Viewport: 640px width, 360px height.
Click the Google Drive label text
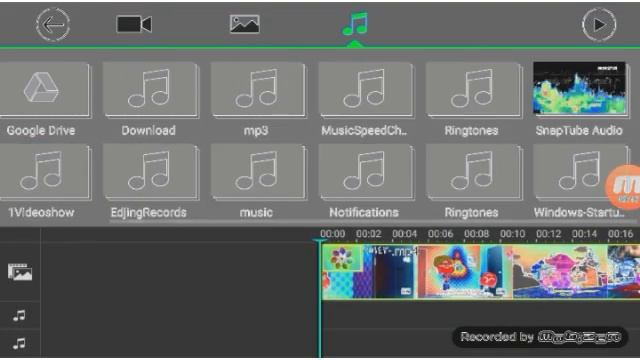click(x=41, y=131)
